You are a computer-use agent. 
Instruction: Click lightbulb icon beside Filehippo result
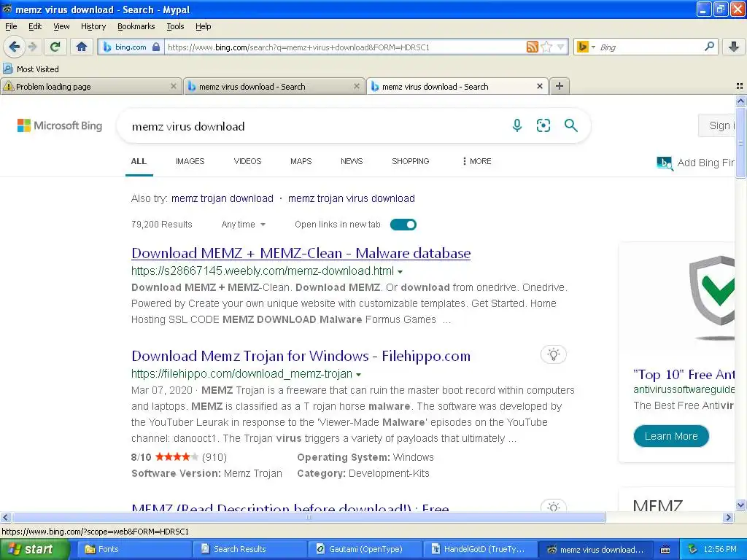[553, 355]
